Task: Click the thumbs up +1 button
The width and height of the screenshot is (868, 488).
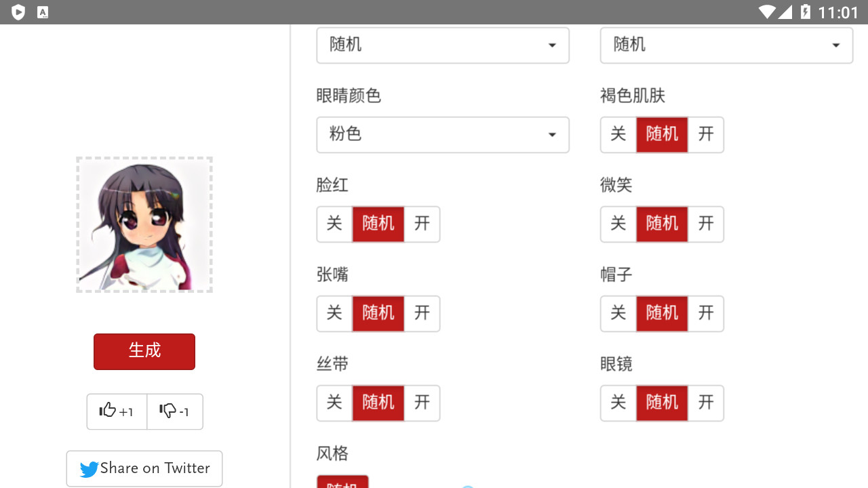Action: click(117, 411)
